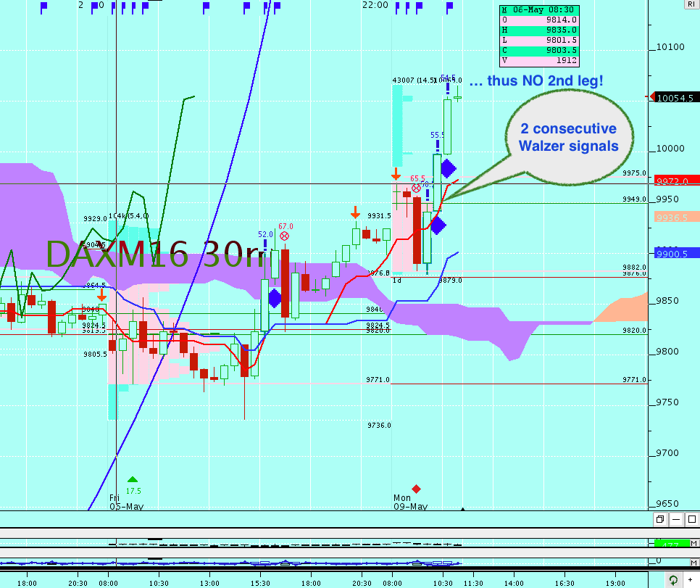Viewport: 700px width, 588px height.
Task: Click the 15:30 time axis label
Action: tap(260, 583)
